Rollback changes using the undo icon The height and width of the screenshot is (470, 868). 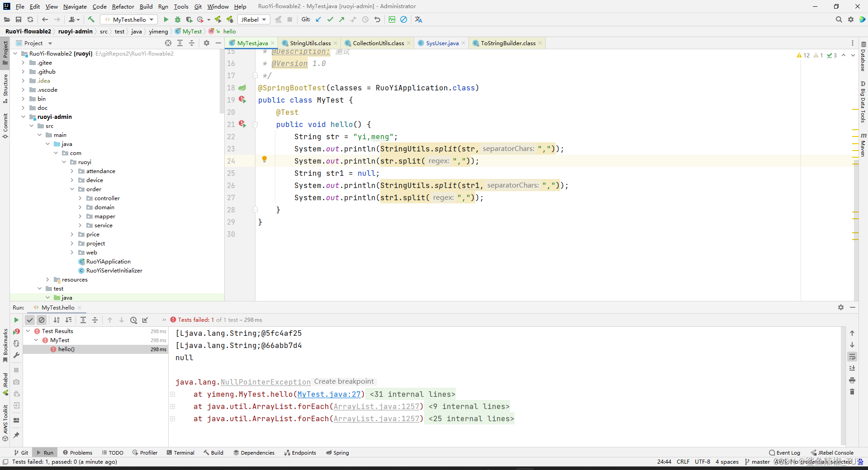pos(377,19)
